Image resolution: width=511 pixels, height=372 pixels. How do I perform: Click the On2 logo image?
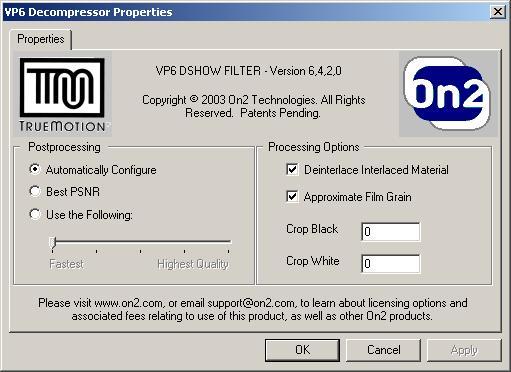tap(448, 94)
